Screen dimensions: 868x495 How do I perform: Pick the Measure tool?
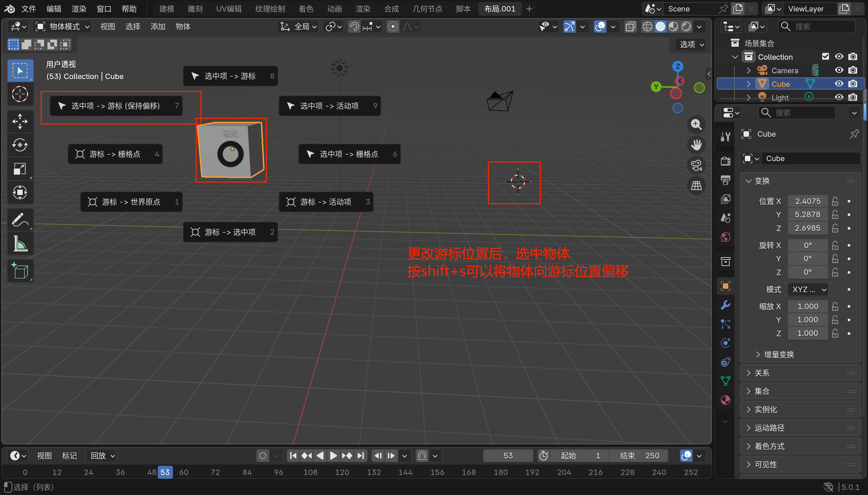tap(20, 244)
